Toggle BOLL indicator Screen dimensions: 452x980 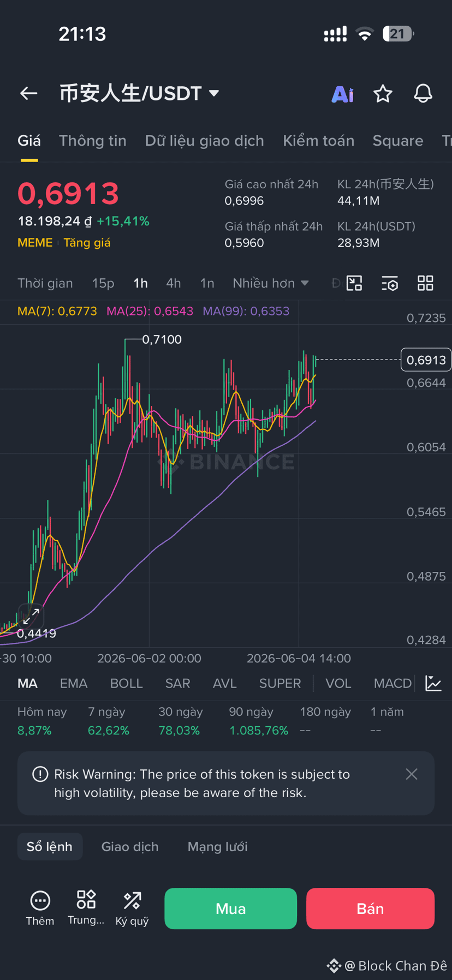tap(127, 683)
